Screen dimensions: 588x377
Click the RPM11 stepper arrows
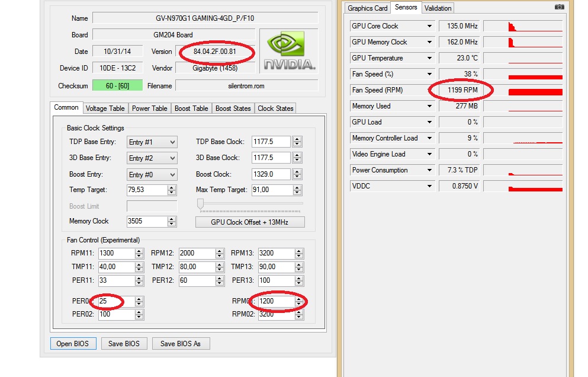[x=139, y=253]
